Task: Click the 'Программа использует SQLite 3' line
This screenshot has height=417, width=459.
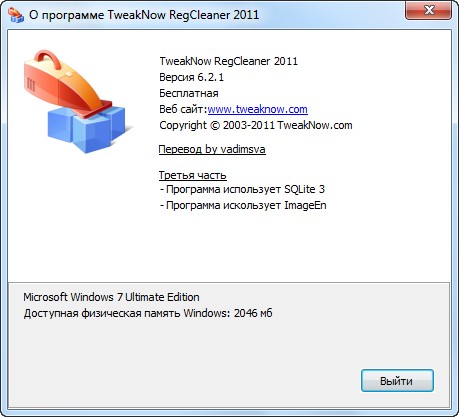Action: click(x=242, y=189)
